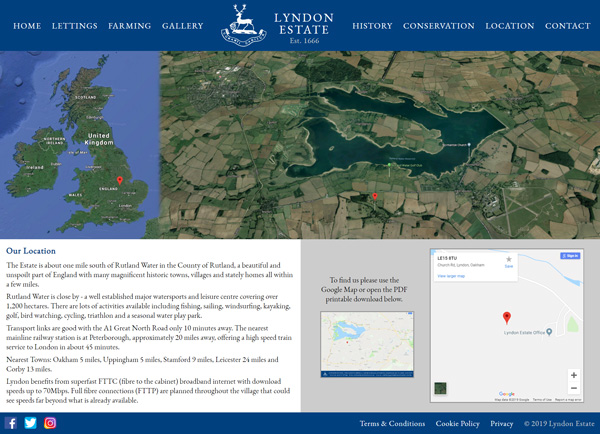This screenshot has height=434, width=600.
Task: Open the PDF printable map thumbnail
Action: [x=367, y=344]
